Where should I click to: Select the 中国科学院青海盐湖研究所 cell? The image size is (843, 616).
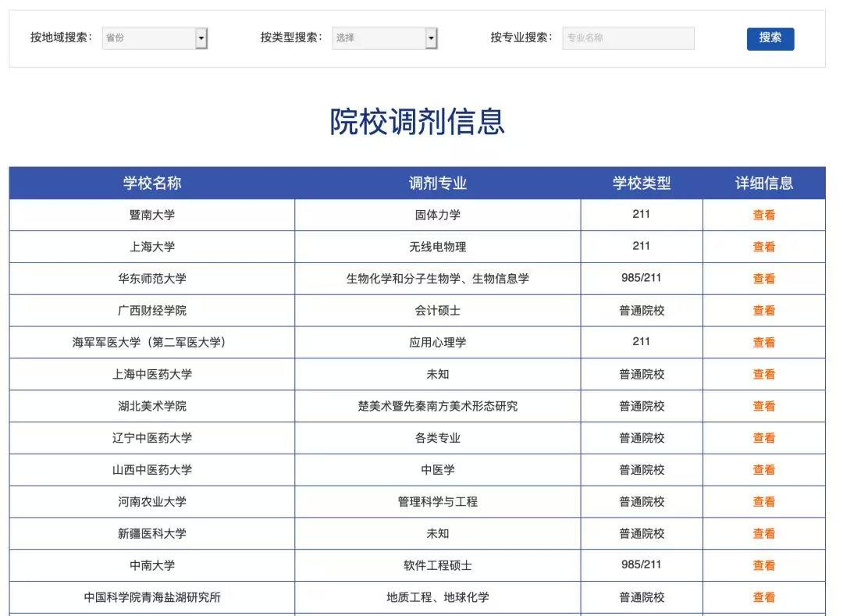point(152,597)
